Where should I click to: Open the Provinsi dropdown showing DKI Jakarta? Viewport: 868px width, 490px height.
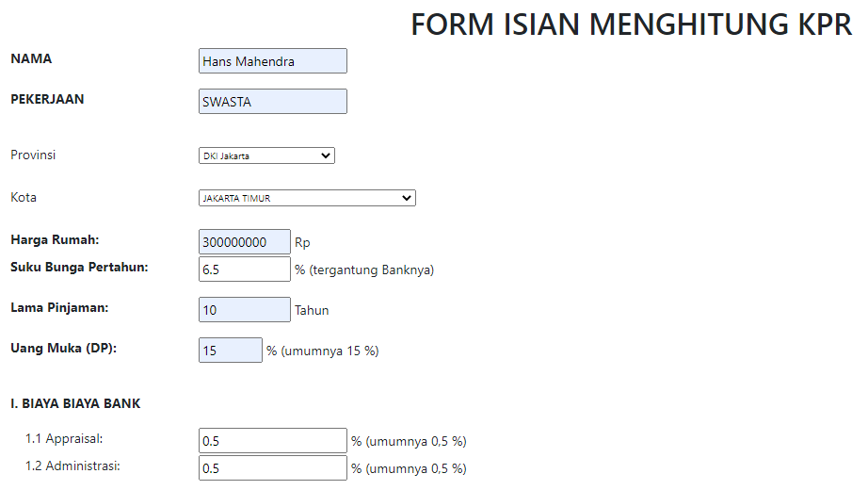point(266,156)
